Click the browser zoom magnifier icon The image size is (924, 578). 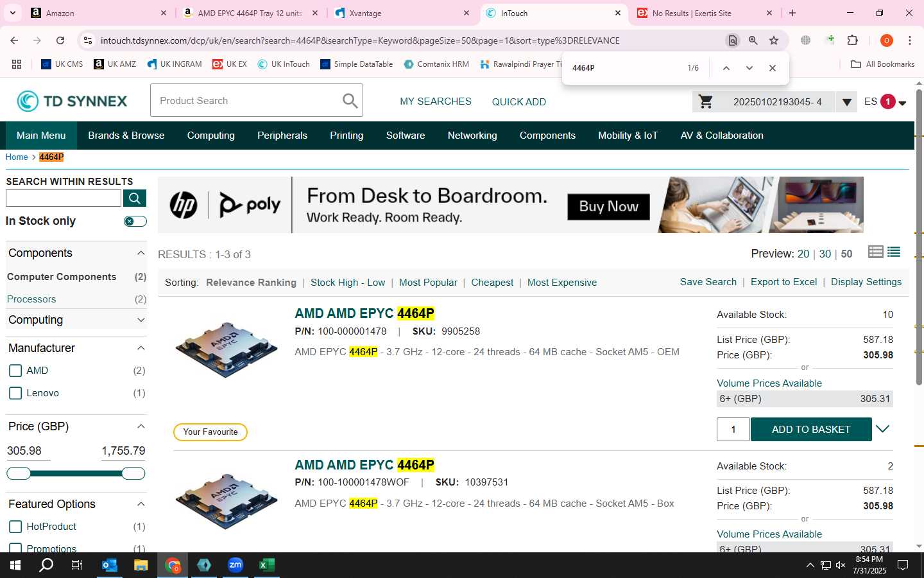tap(753, 40)
